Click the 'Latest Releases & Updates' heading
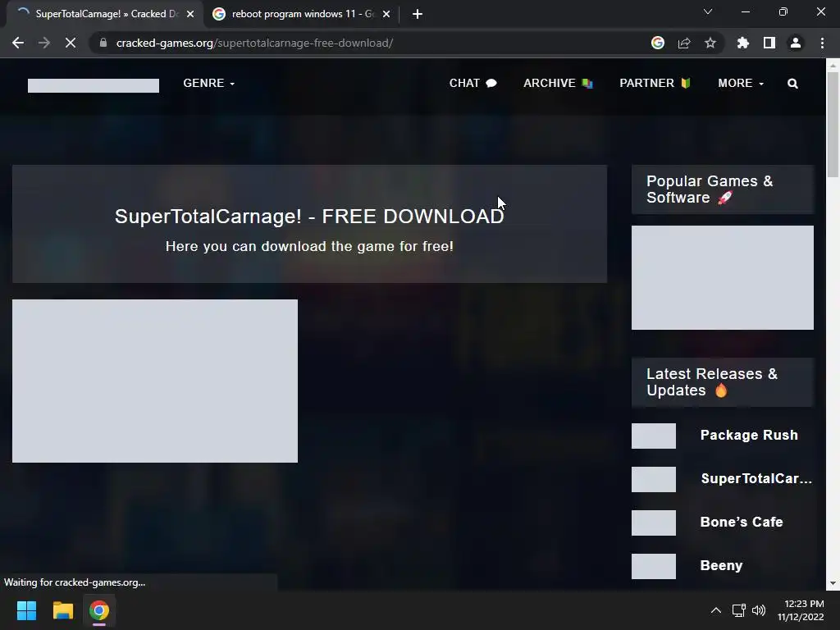Screen dimensions: 840x630 [x=711, y=382]
